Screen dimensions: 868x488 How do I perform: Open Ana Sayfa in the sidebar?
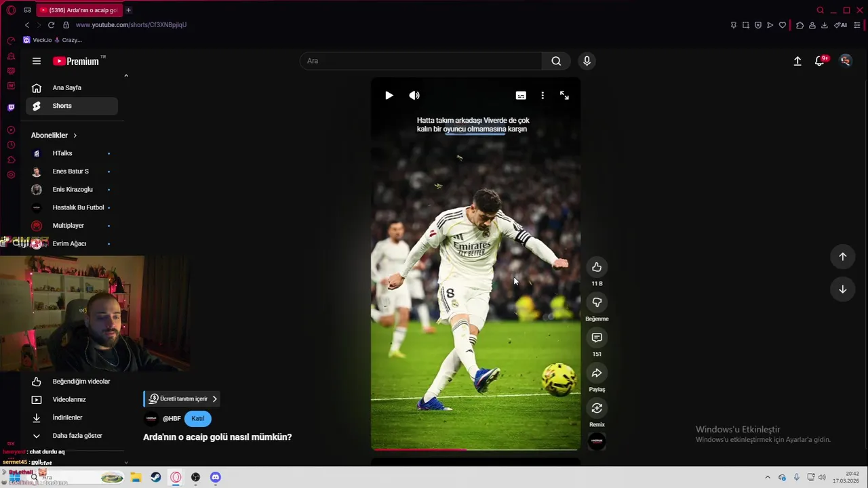tap(72, 87)
